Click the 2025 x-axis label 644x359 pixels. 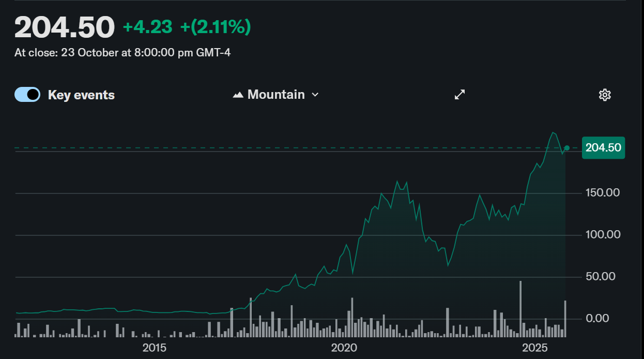(534, 347)
